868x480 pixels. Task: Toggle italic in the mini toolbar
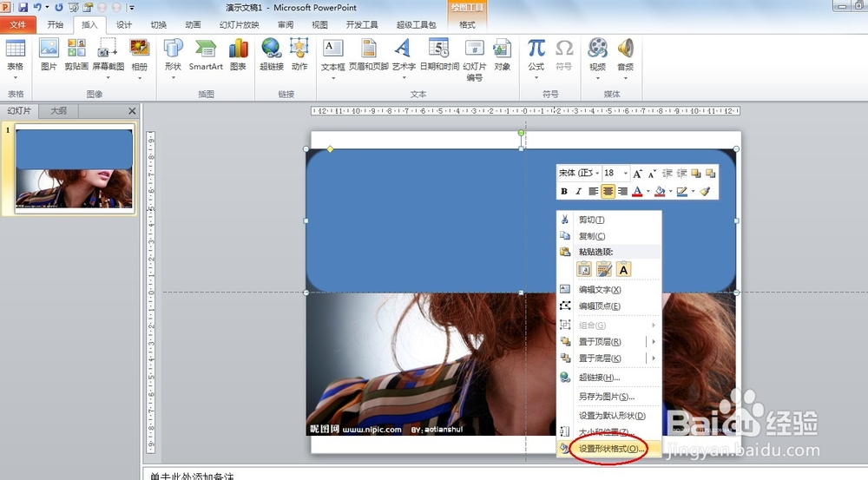tap(578, 192)
